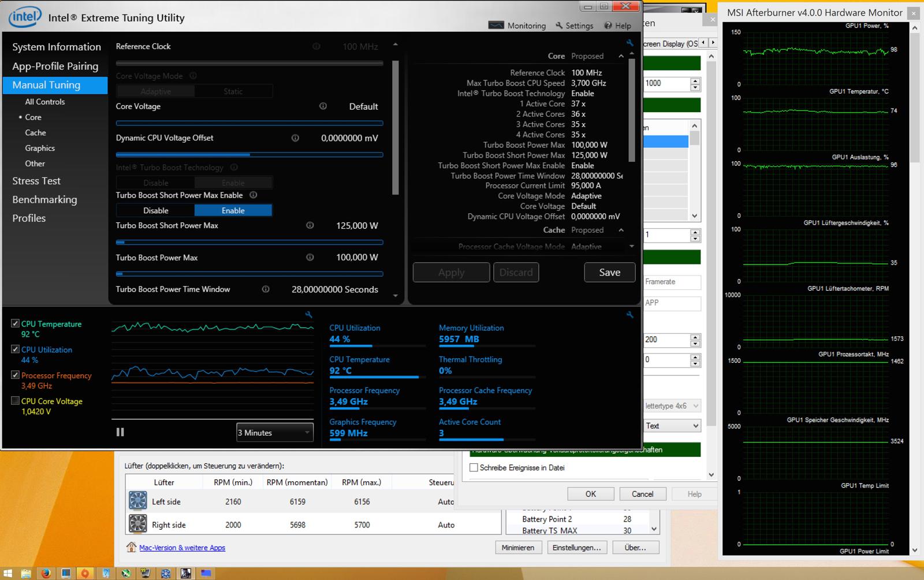
Task: Enable CPU Core Voltage graph checkbox
Action: coord(15,400)
